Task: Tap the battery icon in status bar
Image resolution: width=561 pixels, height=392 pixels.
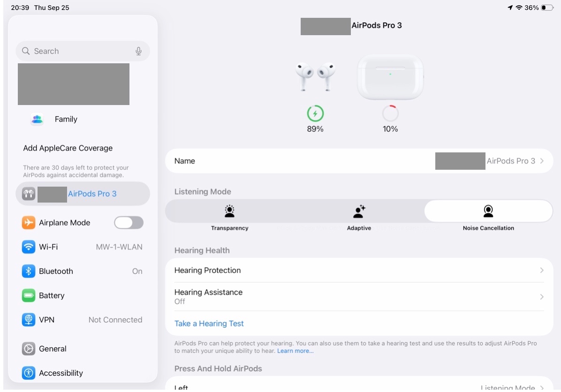Action: 547,8
